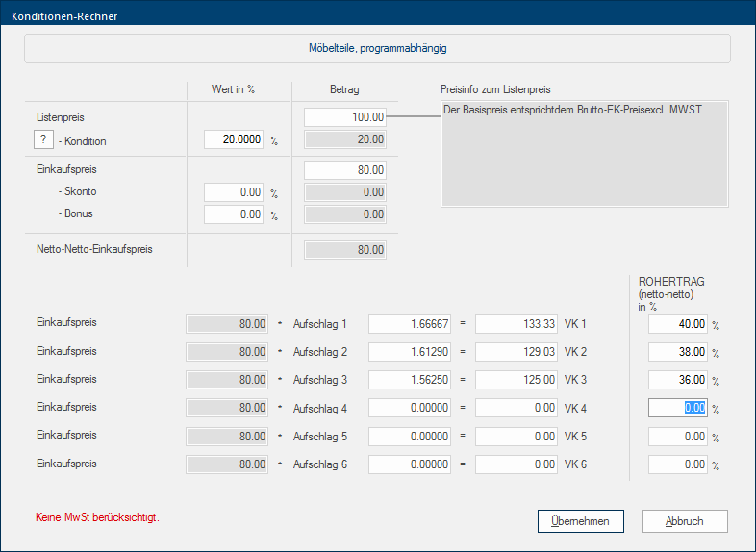Edit the VK 1 price field
The height and width of the screenshot is (552, 756).
point(517,325)
